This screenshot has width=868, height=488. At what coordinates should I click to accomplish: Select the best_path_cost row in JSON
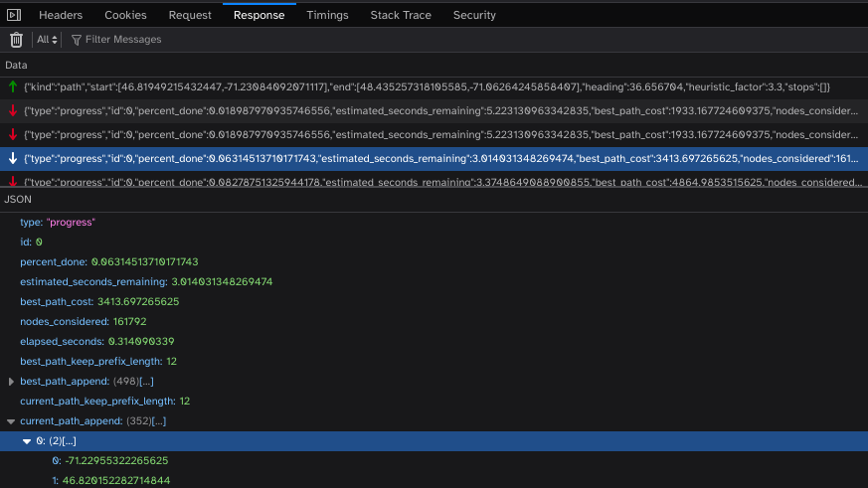434,301
